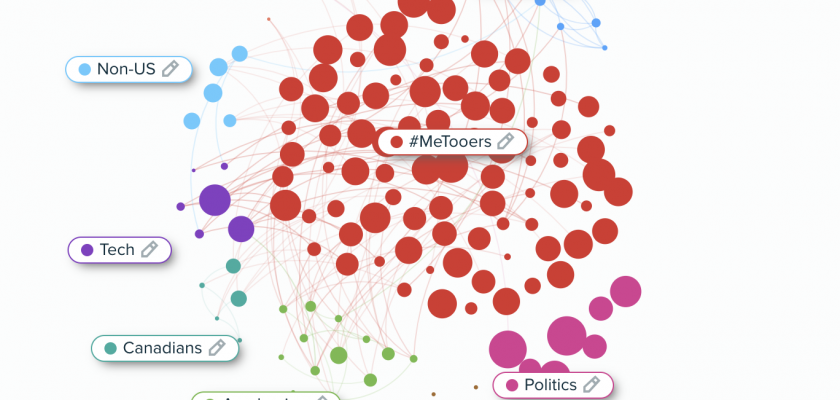Select the Canadians cluster label text

point(162,348)
